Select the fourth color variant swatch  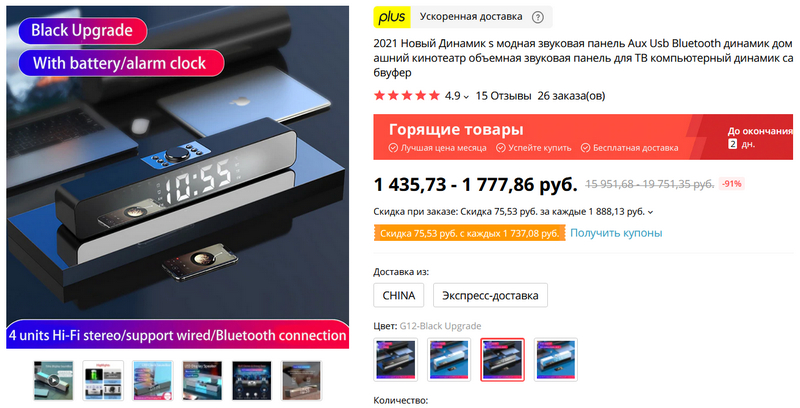556,360
